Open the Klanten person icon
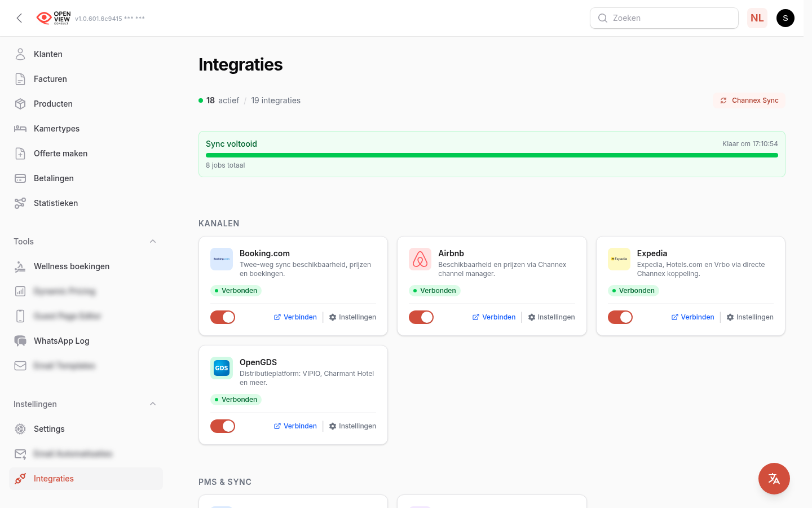 tap(20, 54)
